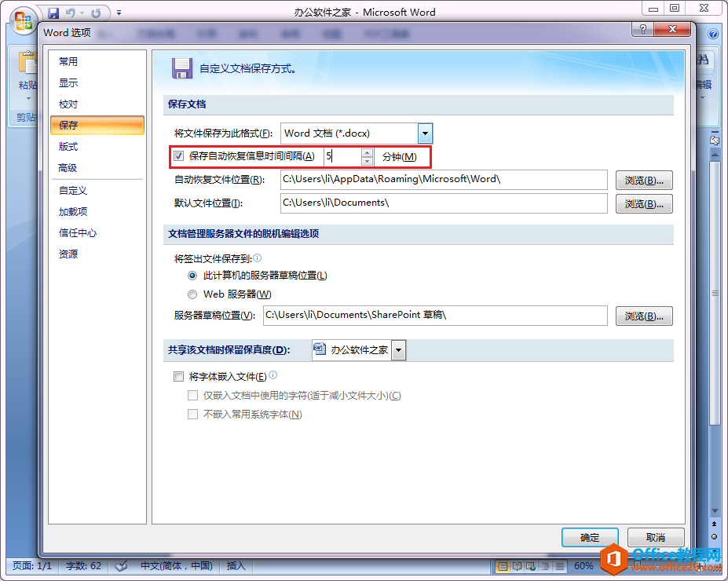The height and width of the screenshot is (581, 728).
Task: Toggle 保存自动恢复信息时间间隔 checkbox
Action: coord(179,156)
